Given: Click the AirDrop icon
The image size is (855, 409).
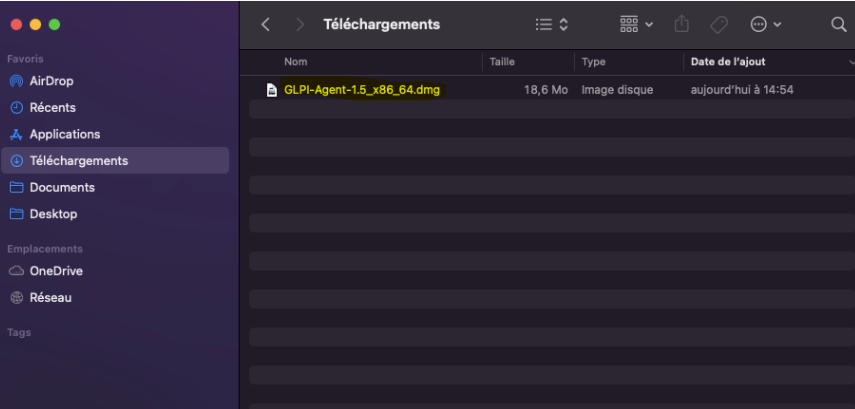Looking at the screenshot, I should click(17, 81).
